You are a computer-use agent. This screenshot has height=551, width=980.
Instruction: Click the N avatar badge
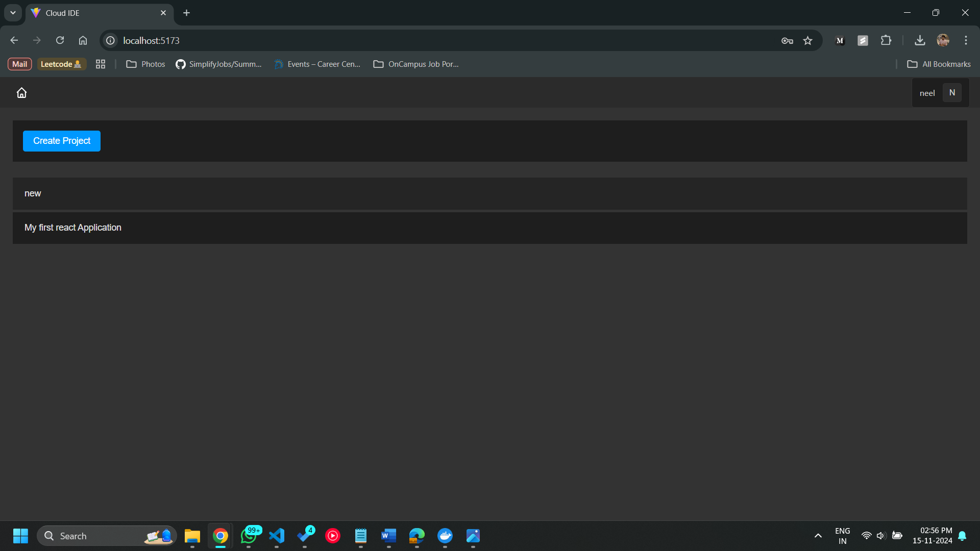952,93
